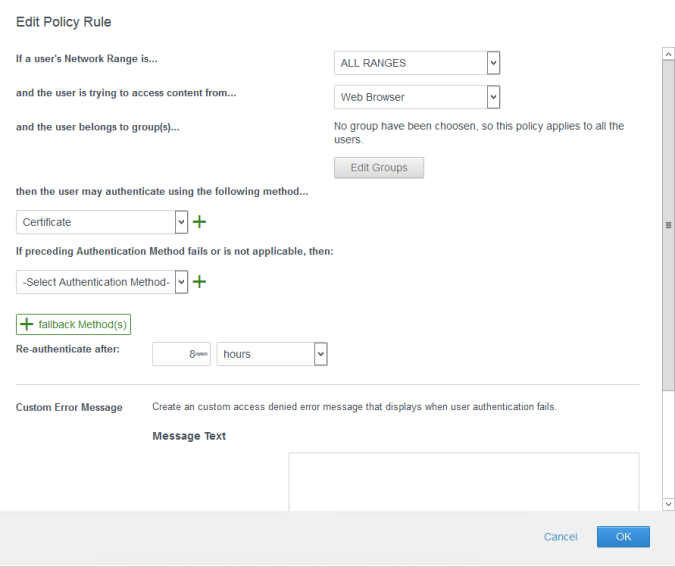Click the scrollbar up arrow
Viewport: 675px width, 567px height.
[x=668, y=52]
